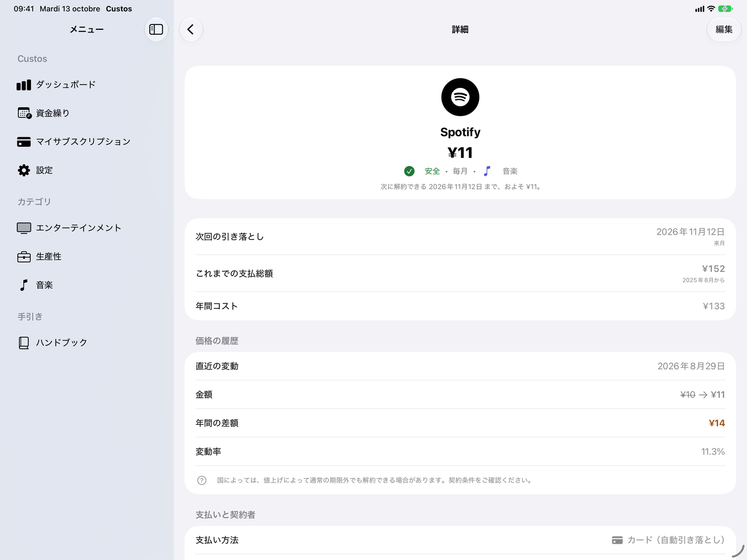The image size is (747, 560).
Task: Click the orange ¥14 yearly difference
Action: [717, 423]
